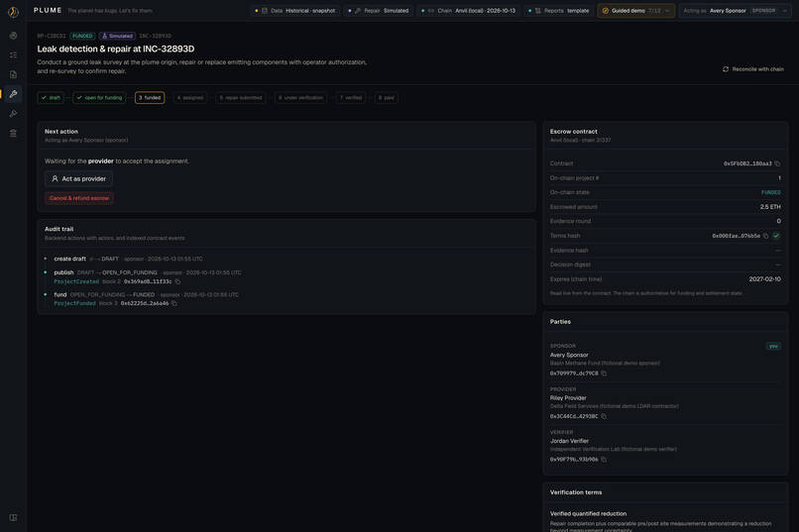Click the ProjectCreated event label
799x532 pixels.
click(76, 281)
